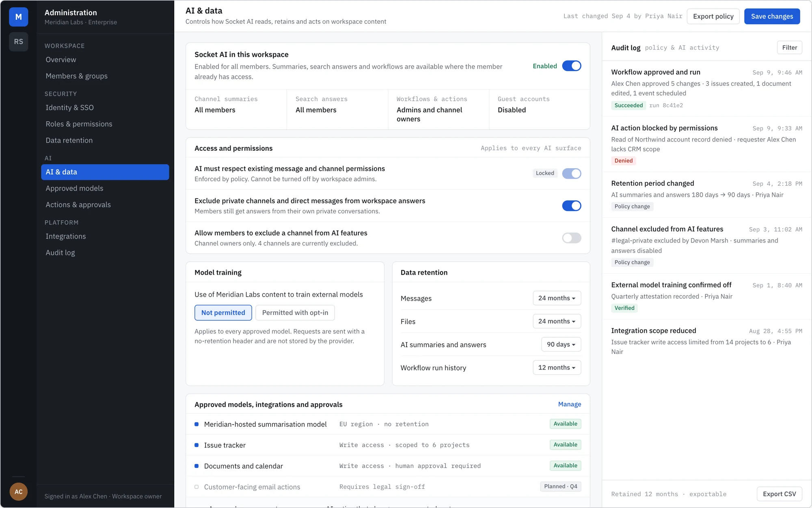Click the hollow dot beside Customer-facing email actions
812x508 pixels.
tap(197, 487)
